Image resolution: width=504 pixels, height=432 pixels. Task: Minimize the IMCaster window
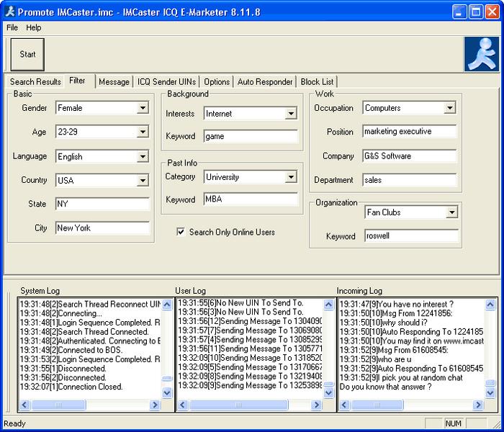pyautogui.click(x=459, y=12)
